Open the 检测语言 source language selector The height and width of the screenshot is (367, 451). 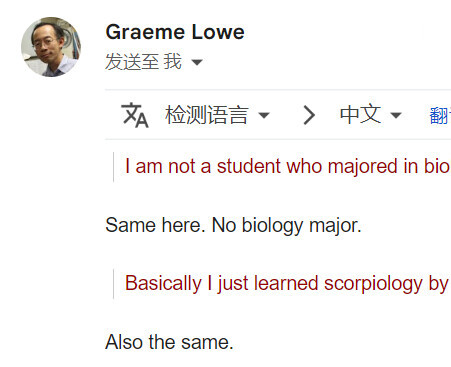pyautogui.click(x=217, y=115)
